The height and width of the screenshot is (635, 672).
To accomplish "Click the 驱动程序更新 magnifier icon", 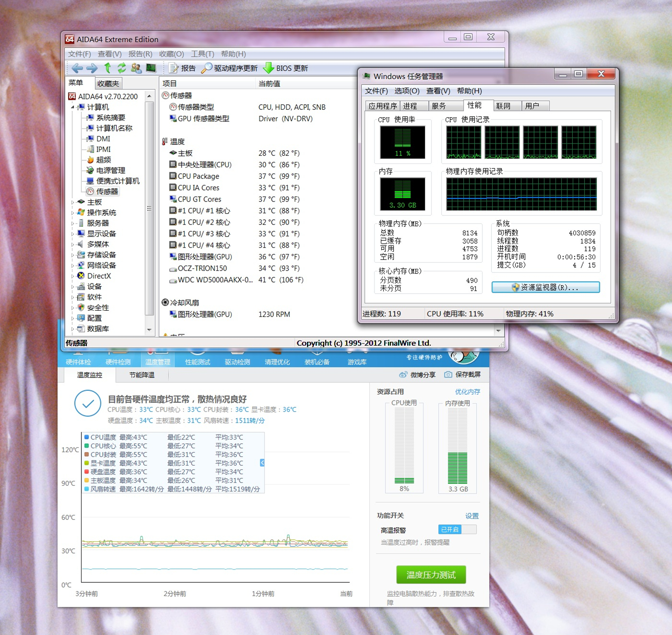I will click(206, 68).
